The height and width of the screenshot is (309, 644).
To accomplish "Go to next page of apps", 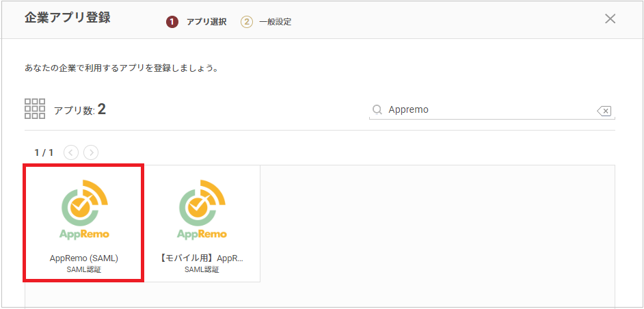I will click(x=91, y=153).
